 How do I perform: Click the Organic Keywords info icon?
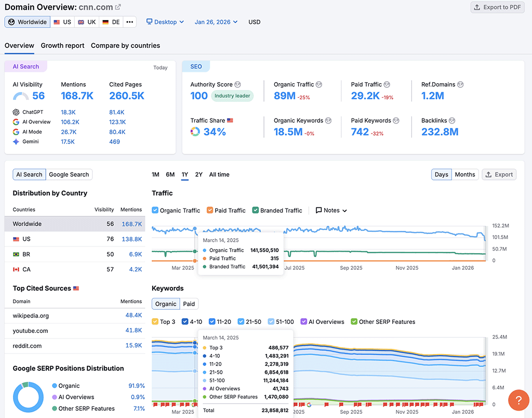click(x=328, y=120)
